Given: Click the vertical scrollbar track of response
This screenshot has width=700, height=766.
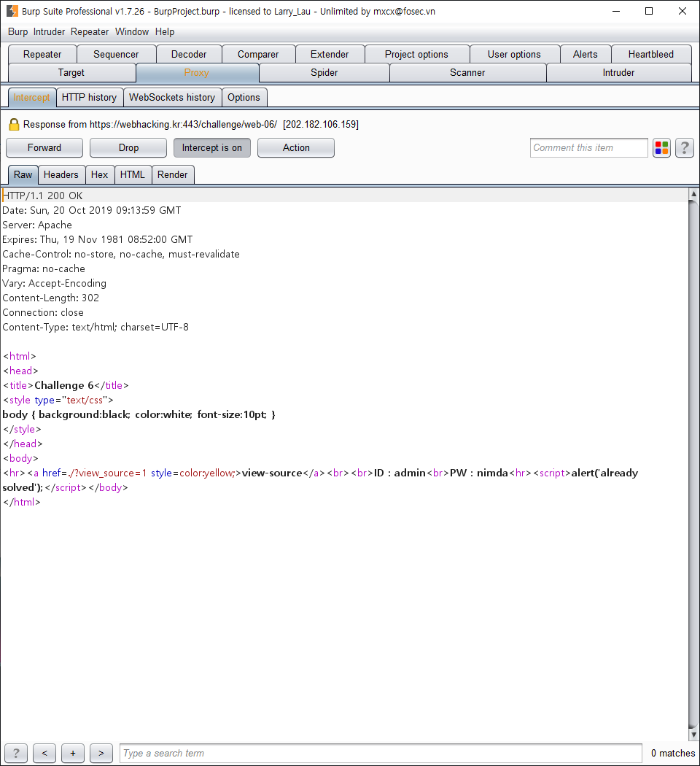Looking at the screenshot, I should (693, 464).
